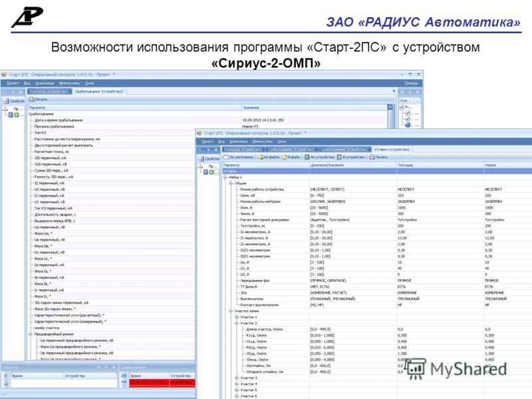Collapse the Предаварийный режим node in back window
532x399 pixels.
31,334
